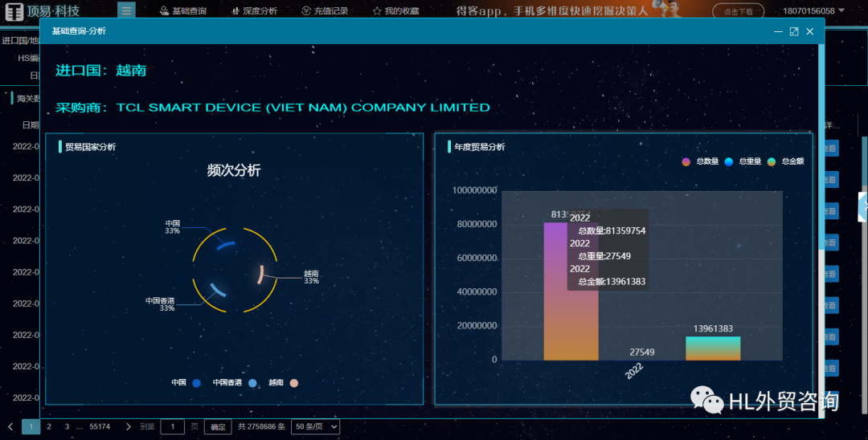Select page 3 in pagination
The height and width of the screenshot is (440, 868).
tap(67, 426)
